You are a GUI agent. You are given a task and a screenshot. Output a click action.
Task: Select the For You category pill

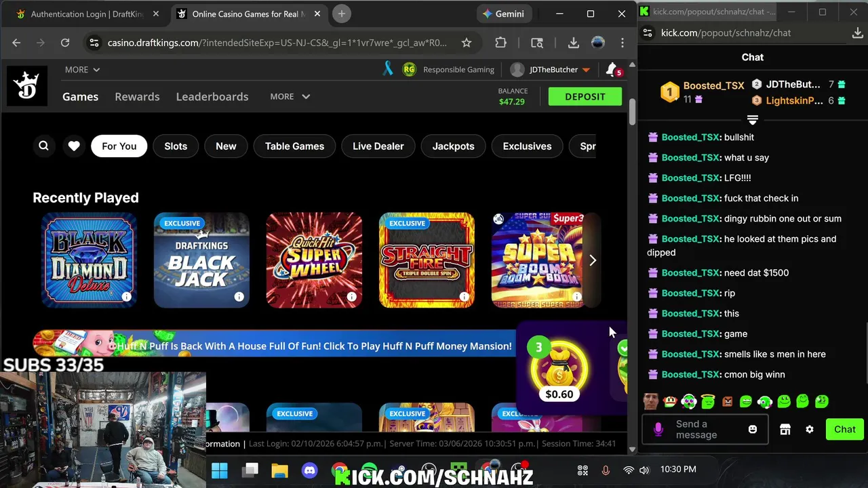(x=119, y=146)
